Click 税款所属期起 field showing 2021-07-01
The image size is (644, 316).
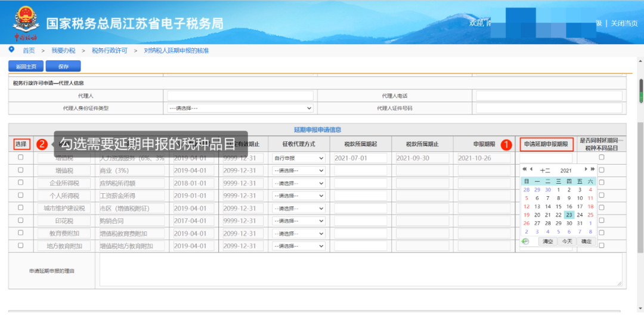(x=361, y=158)
